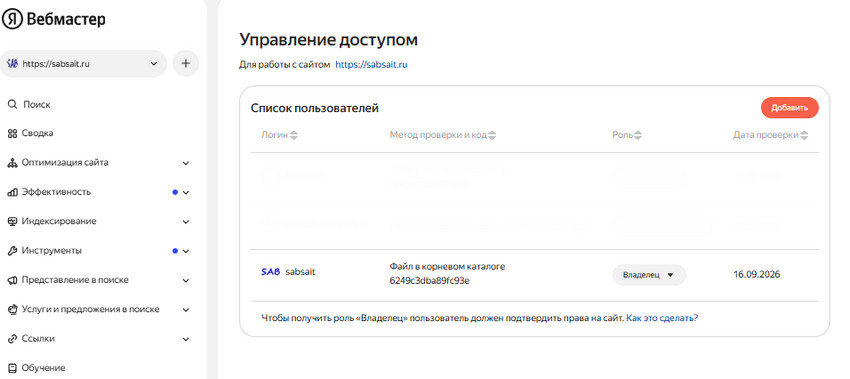Open the Поиск menu item
This screenshot has height=379, width=850.
tap(37, 104)
